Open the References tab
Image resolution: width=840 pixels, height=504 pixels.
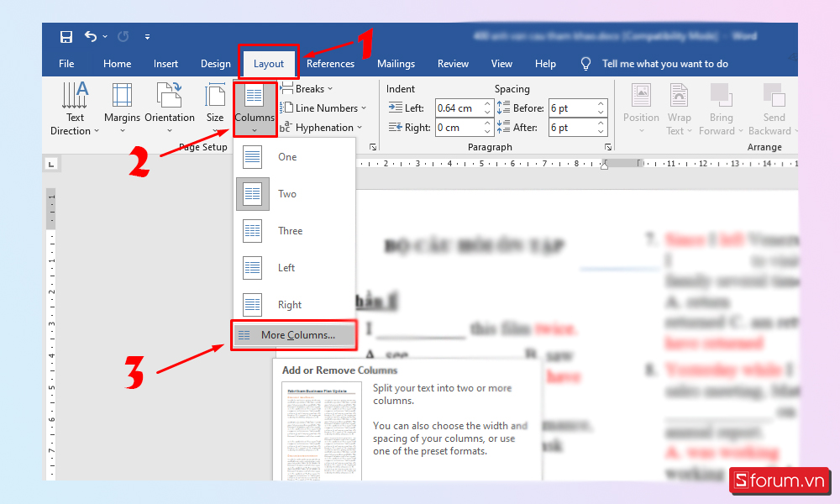tap(330, 64)
